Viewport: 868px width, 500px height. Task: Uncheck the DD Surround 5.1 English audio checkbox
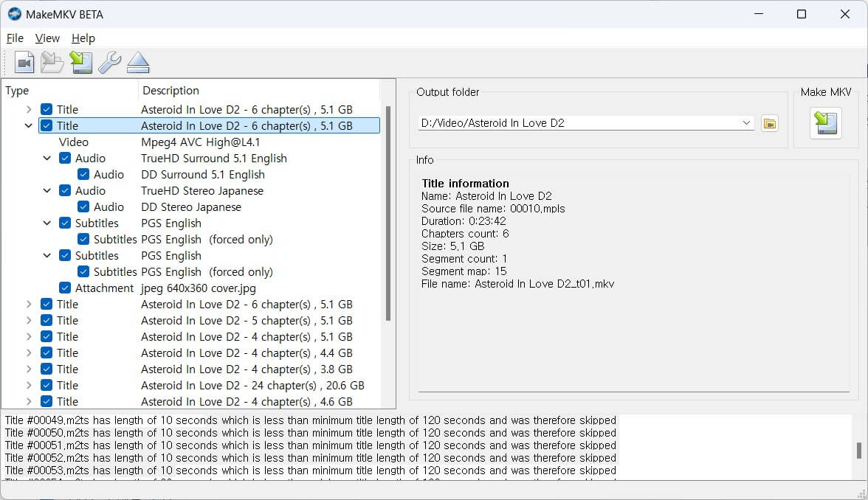click(x=83, y=174)
